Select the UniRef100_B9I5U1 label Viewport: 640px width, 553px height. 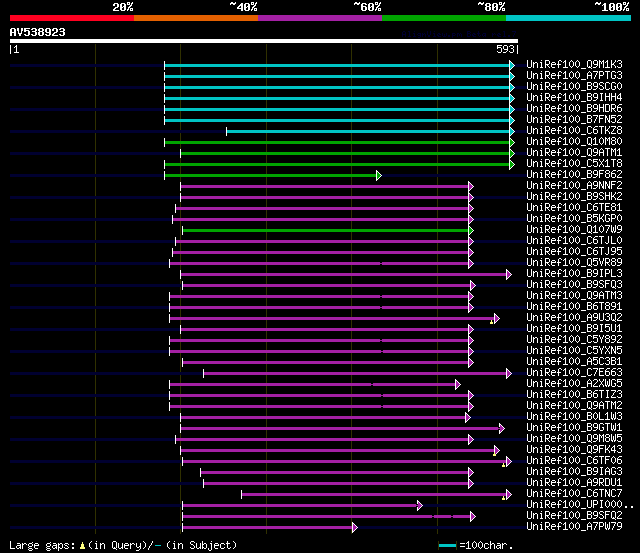574,329
